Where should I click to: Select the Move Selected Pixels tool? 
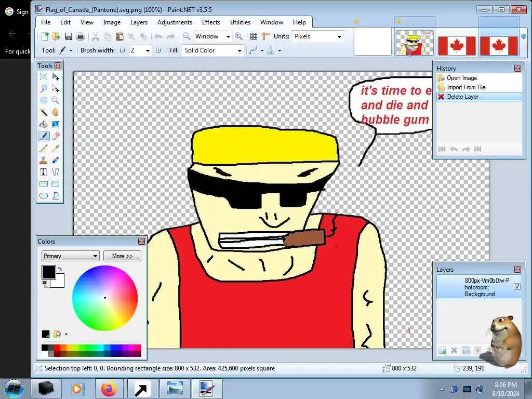pos(56,77)
